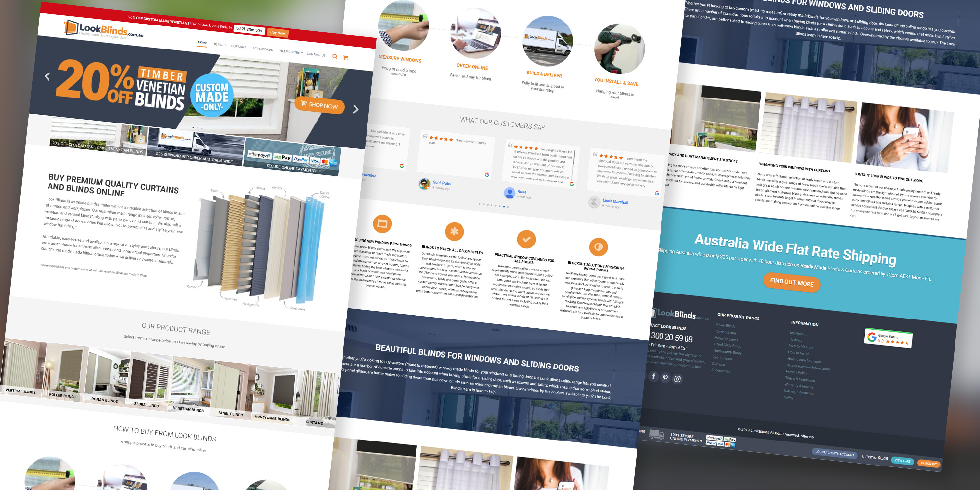The width and height of the screenshot is (980, 490).
Task: Click the You Install & Save drill image
Action: coord(619,49)
